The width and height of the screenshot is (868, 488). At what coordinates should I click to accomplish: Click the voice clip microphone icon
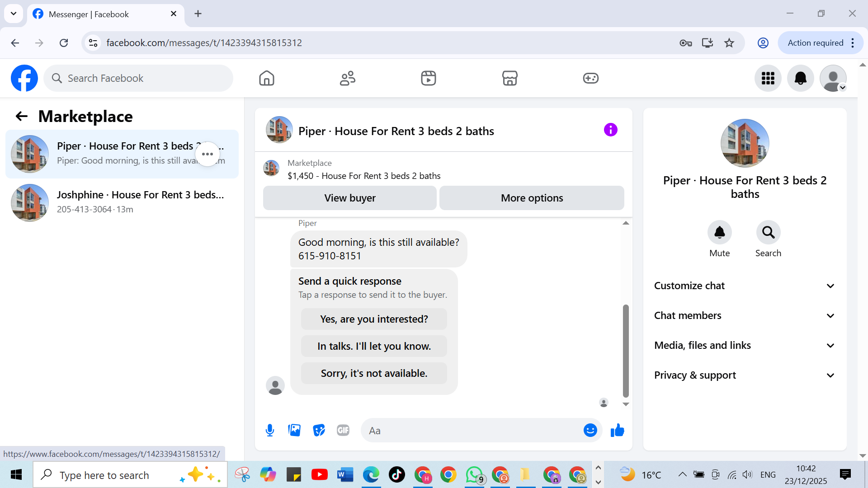click(270, 430)
